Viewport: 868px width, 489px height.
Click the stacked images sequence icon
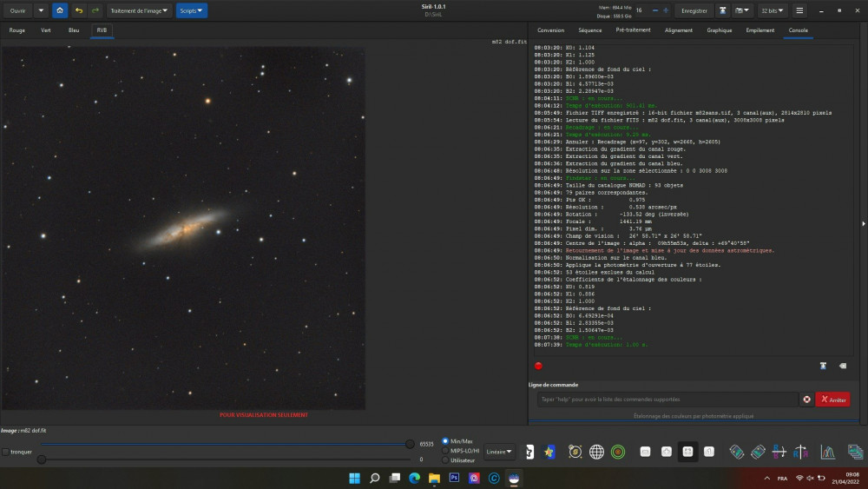855,452
